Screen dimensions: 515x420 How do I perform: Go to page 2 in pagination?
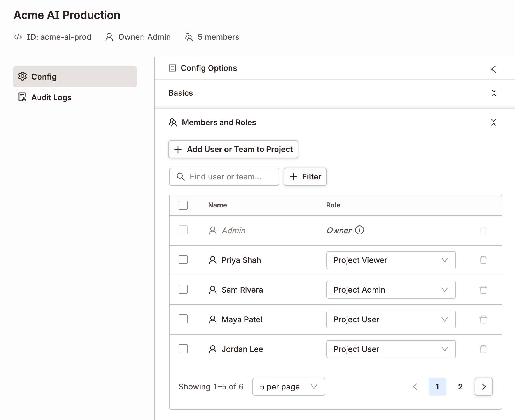pyautogui.click(x=460, y=387)
